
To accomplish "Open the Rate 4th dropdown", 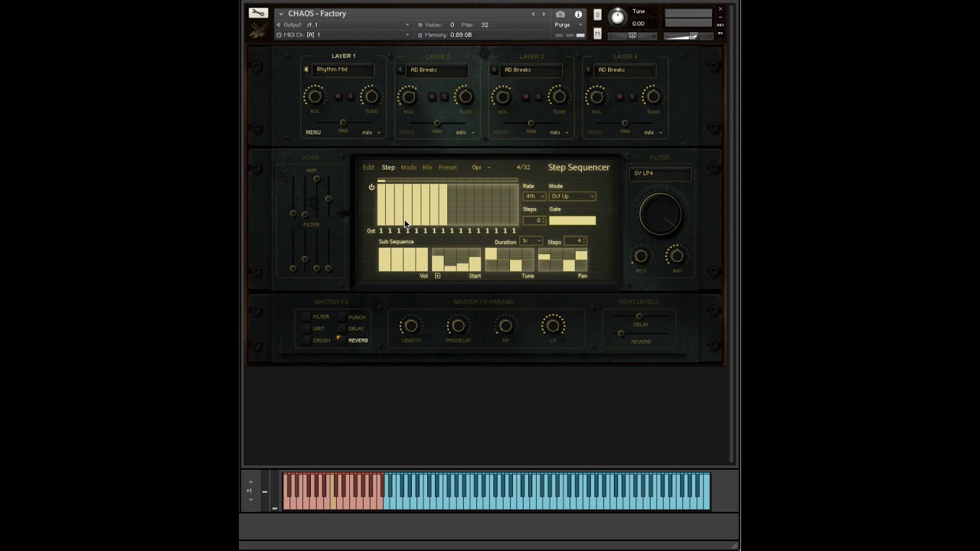I will pos(534,197).
